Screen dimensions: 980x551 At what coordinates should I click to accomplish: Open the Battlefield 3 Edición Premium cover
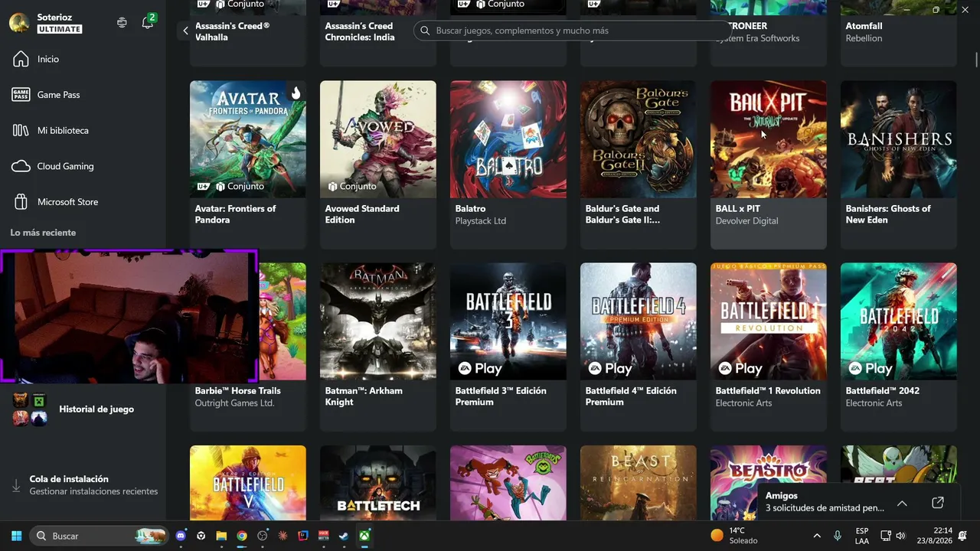pos(508,321)
